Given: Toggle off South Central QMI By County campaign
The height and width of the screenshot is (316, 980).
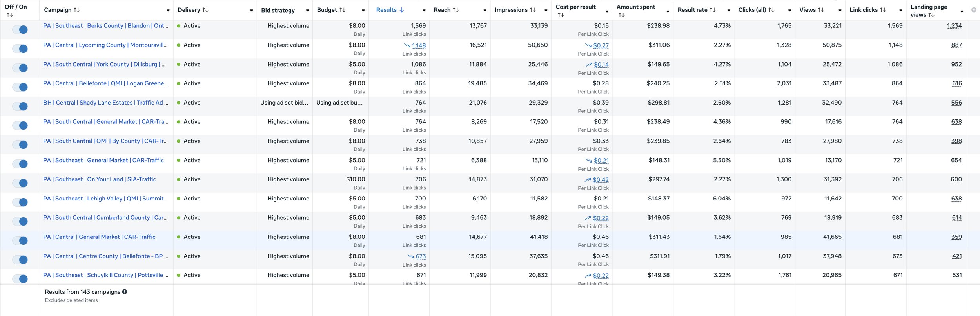Looking at the screenshot, I should point(20,144).
